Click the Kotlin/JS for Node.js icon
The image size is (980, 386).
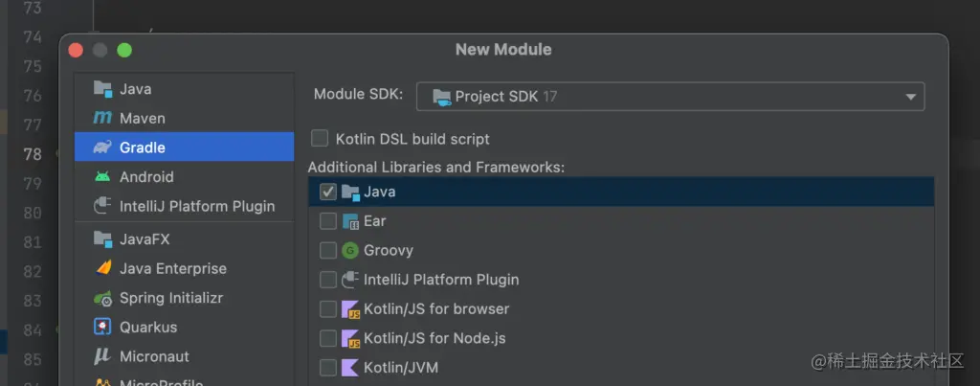point(350,338)
